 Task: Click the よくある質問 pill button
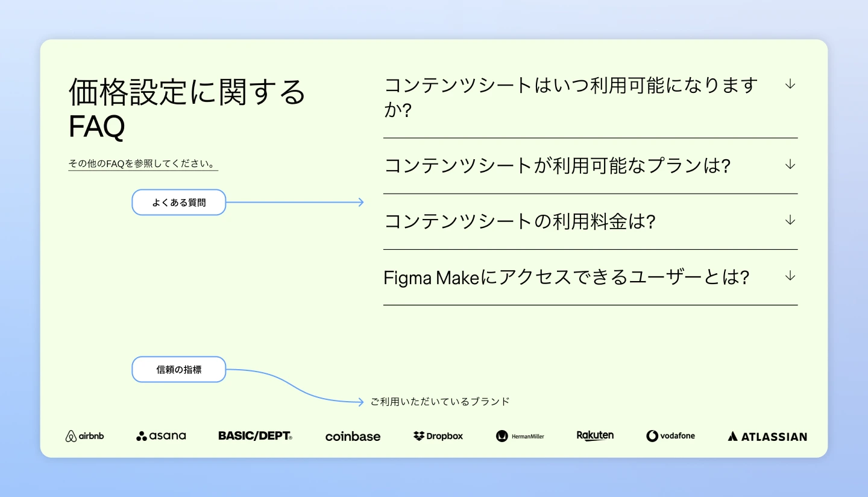point(178,202)
